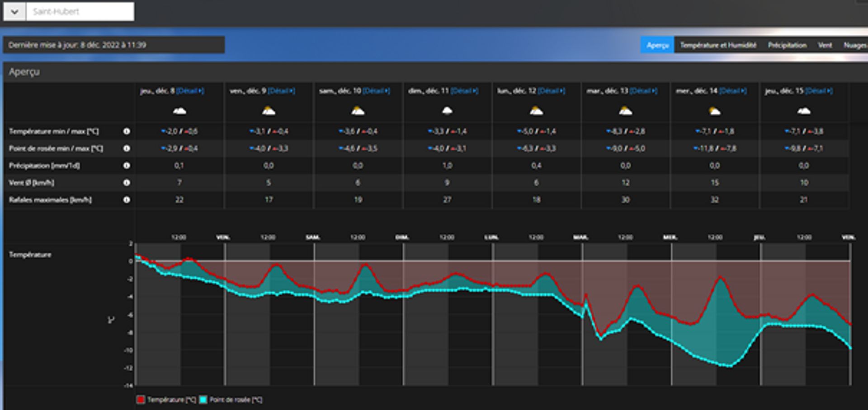Viewport: 868px width, 410px height.
Task: Click info icon beside Rafales maximales
Action: (127, 200)
